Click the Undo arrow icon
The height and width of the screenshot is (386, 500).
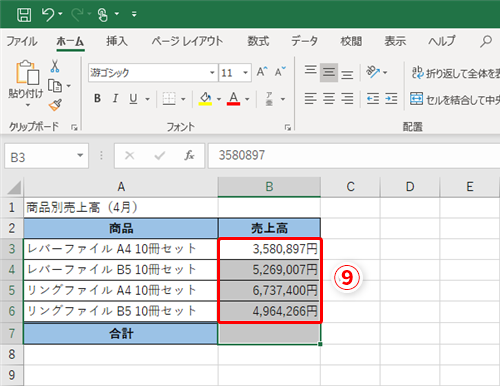pos(48,14)
